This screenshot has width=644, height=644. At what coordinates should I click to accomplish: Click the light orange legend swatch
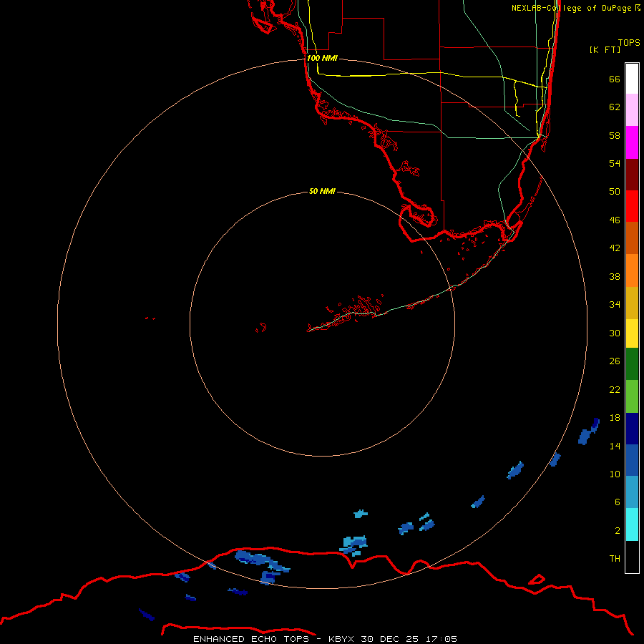(632, 270)
